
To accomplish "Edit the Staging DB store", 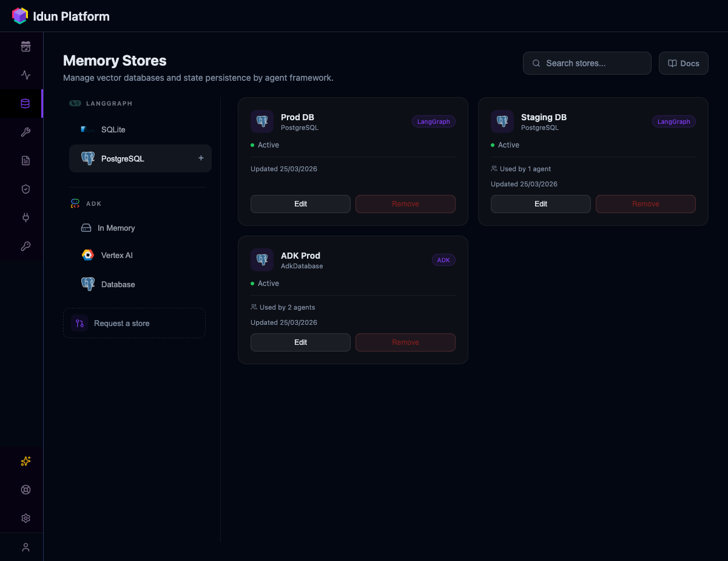I will pyautogui.click(x=541, y=204).
